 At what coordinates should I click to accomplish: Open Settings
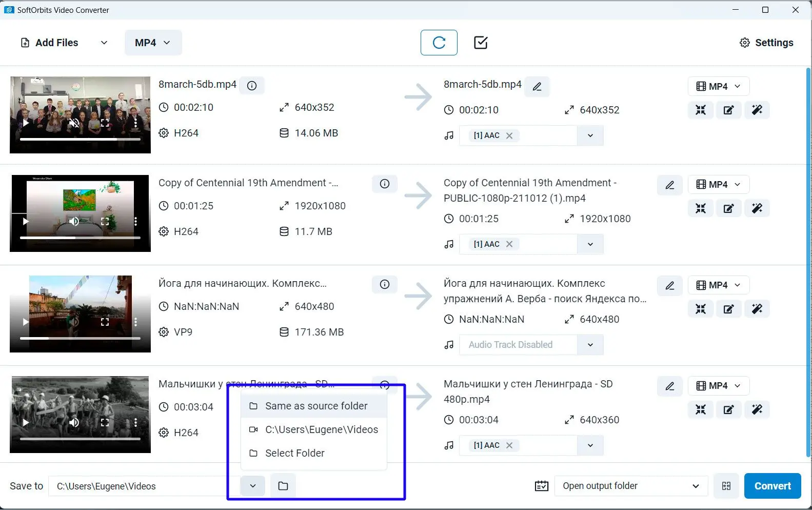pyautogui.click(x=766, y=43)
